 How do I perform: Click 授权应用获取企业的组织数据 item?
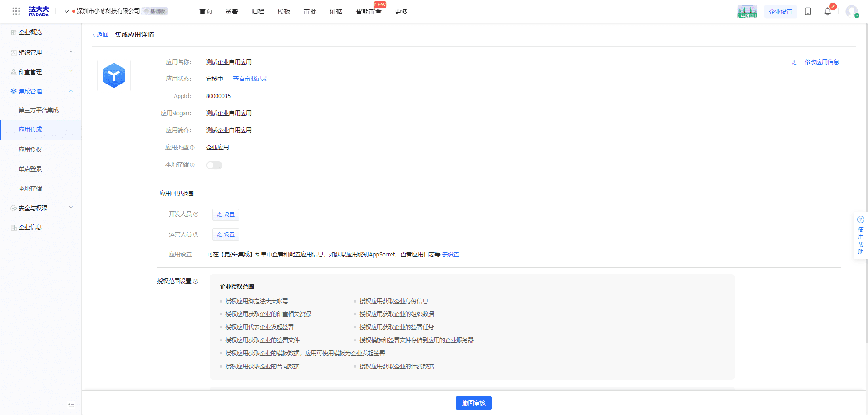point(396,314)
